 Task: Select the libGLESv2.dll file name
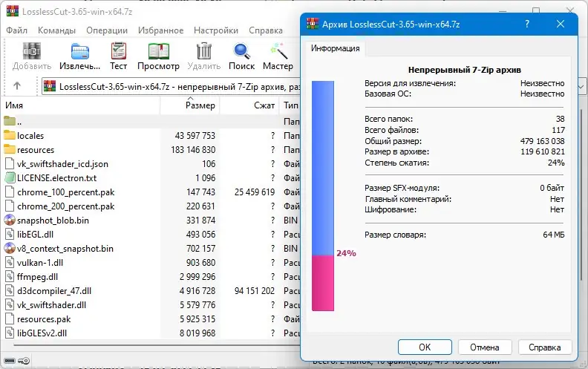[x=42, y=333]
